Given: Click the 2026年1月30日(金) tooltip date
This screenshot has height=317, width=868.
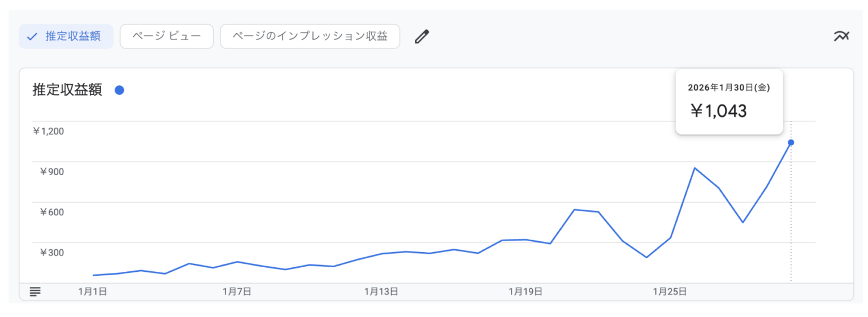Looking at the screenshot, I should (728, 88).
